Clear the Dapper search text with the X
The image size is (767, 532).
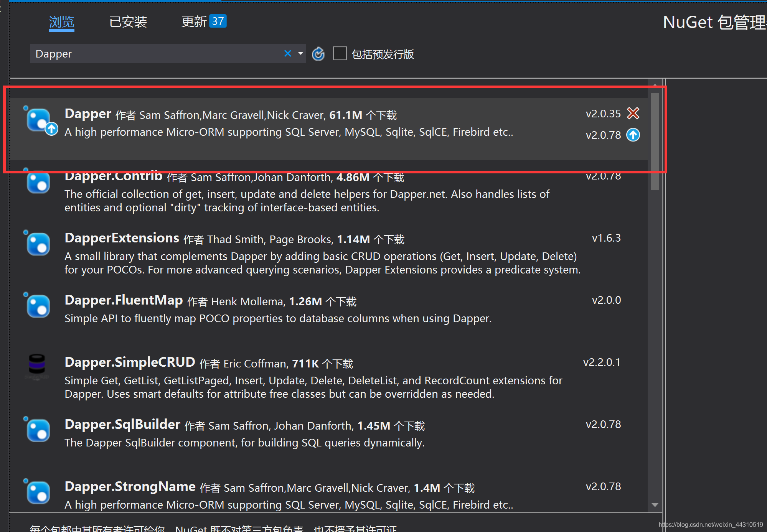pos(287,54)
